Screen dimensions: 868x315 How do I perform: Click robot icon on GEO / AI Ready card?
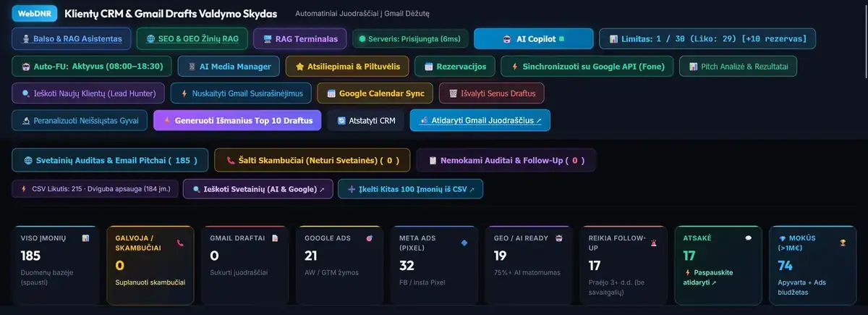coord(559,238)
